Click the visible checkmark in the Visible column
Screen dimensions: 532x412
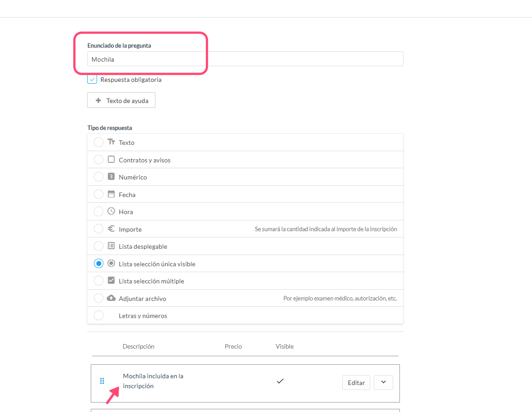[280, 381]
